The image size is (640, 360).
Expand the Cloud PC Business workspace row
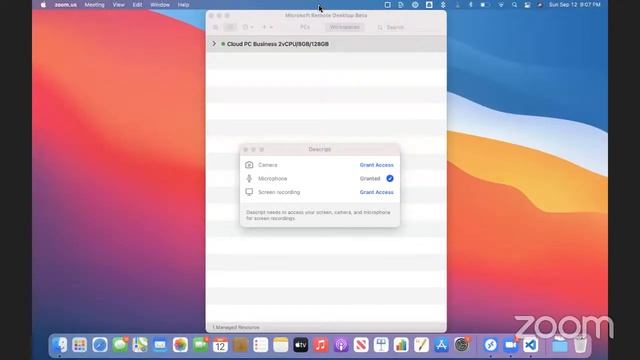(214, 44)
